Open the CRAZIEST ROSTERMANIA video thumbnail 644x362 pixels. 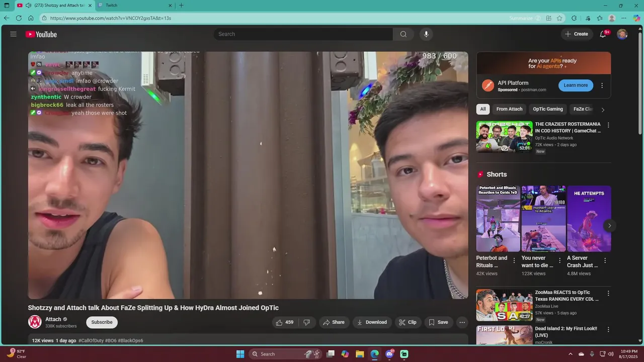[x=504, y=136]
